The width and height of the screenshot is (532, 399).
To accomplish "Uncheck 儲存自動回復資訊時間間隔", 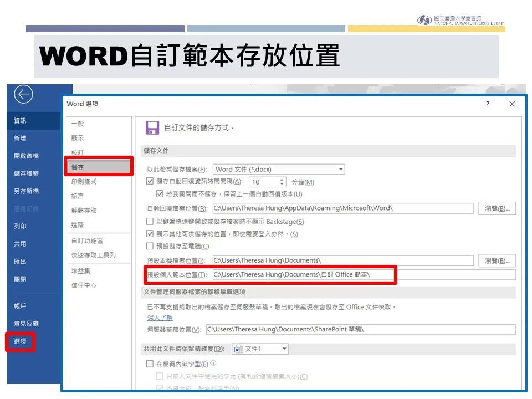I will (150, 182).
